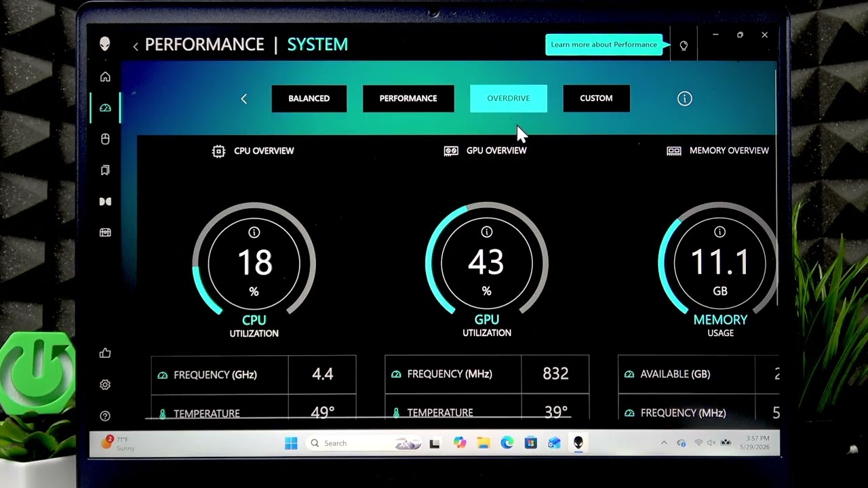Click the AVAILABLE (GB) label
Viewport: 868px width, 488px height.
[675, 374]
